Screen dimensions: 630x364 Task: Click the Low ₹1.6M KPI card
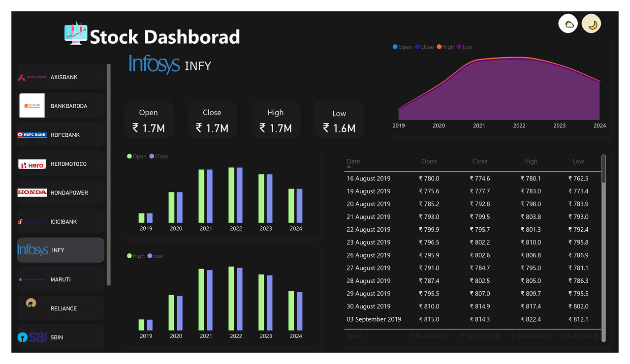click(339, 120)
